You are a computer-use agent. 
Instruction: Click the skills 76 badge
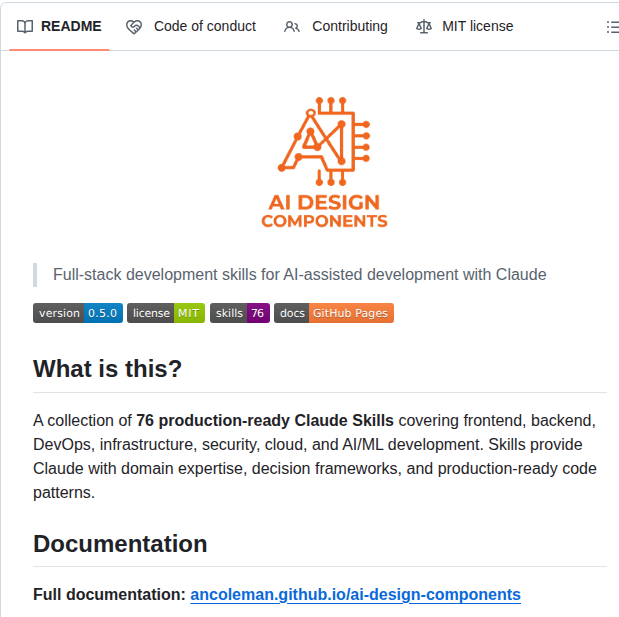(240, 313)
